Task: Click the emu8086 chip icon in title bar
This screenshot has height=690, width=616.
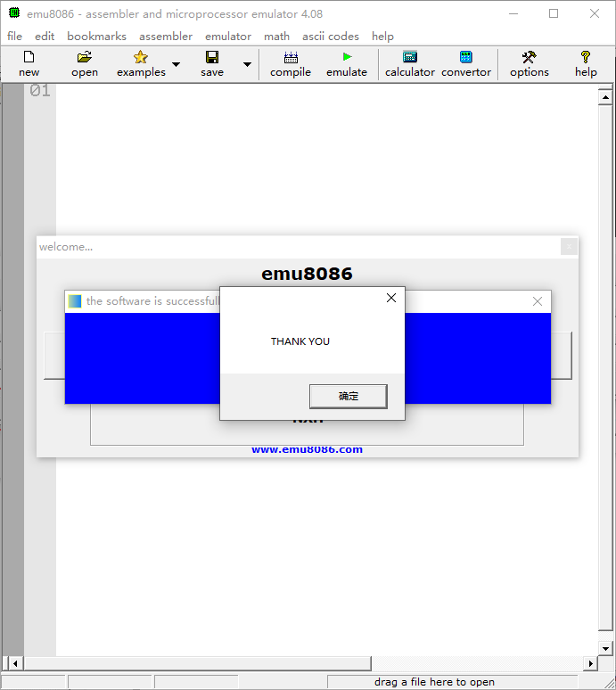Action: 14,13
